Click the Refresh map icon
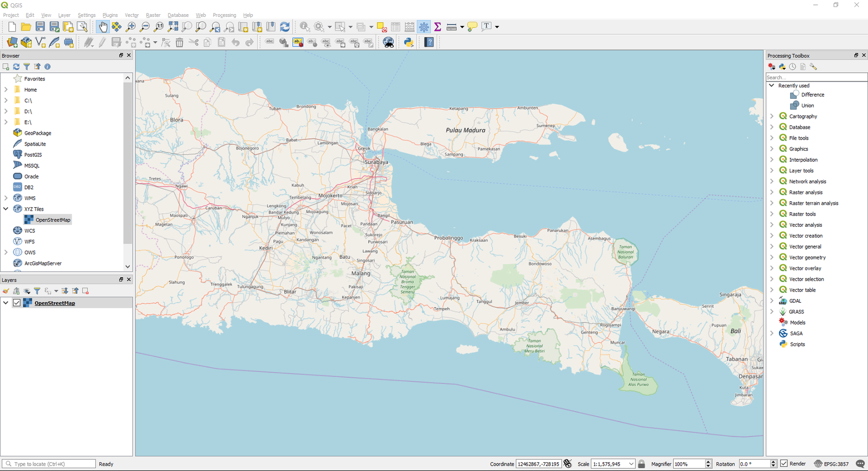 [285, 27]
